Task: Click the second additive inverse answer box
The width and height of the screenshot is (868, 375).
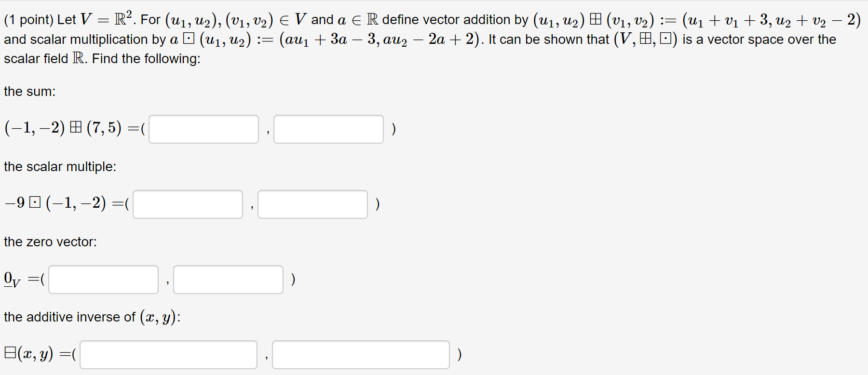Action: [361, 354]
